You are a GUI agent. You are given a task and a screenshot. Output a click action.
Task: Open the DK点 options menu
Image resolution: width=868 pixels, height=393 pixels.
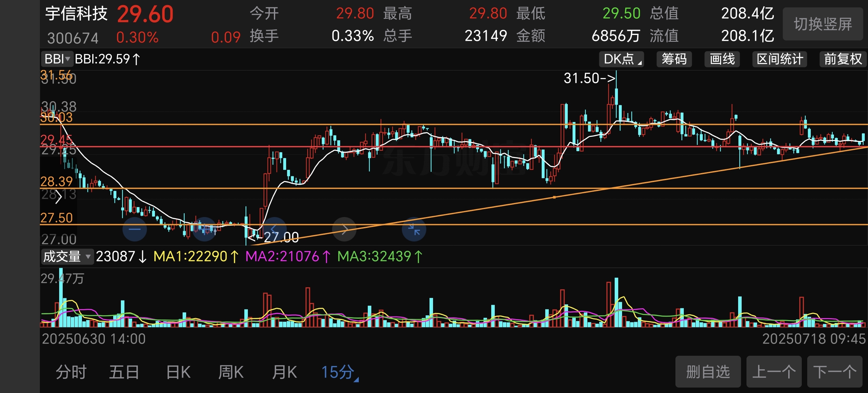coord(621,59)
